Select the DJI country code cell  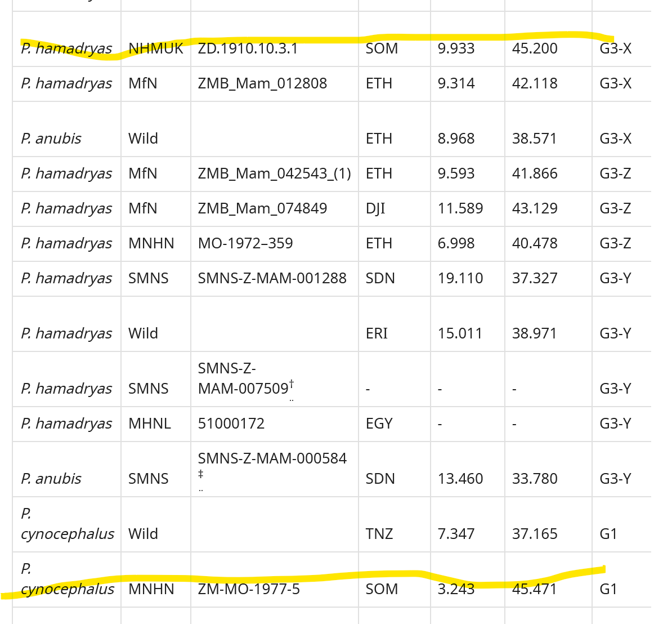375,209
